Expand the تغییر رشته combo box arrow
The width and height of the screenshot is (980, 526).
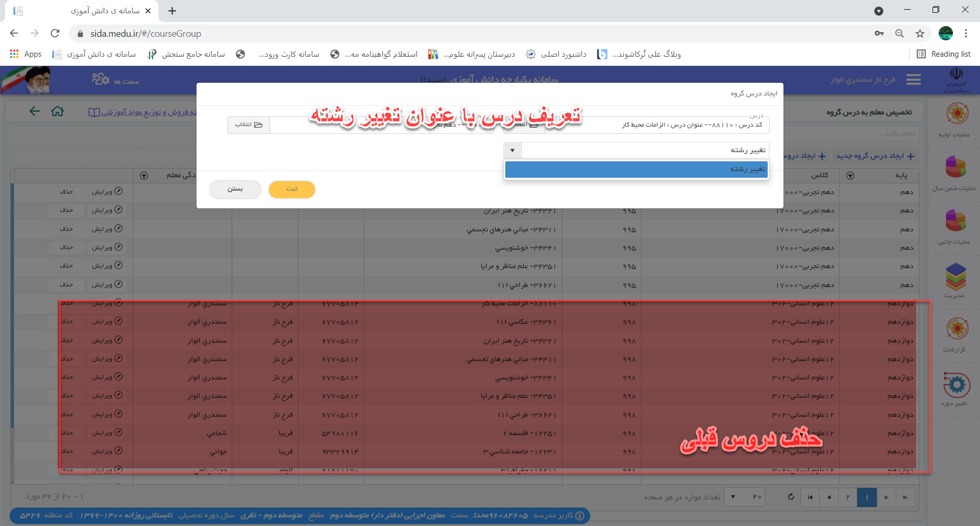[512, 151]
